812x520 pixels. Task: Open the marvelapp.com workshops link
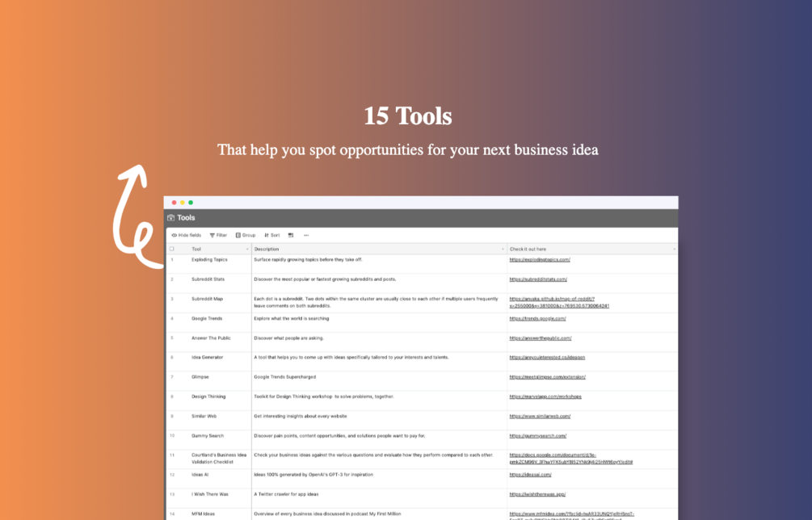tap(545, 396)
